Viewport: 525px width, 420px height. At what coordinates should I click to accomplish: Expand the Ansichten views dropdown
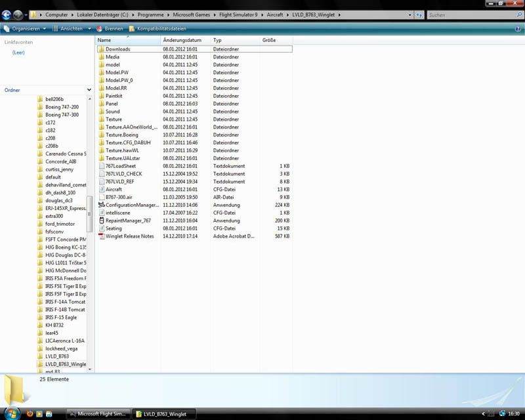(x=71, y=29)
